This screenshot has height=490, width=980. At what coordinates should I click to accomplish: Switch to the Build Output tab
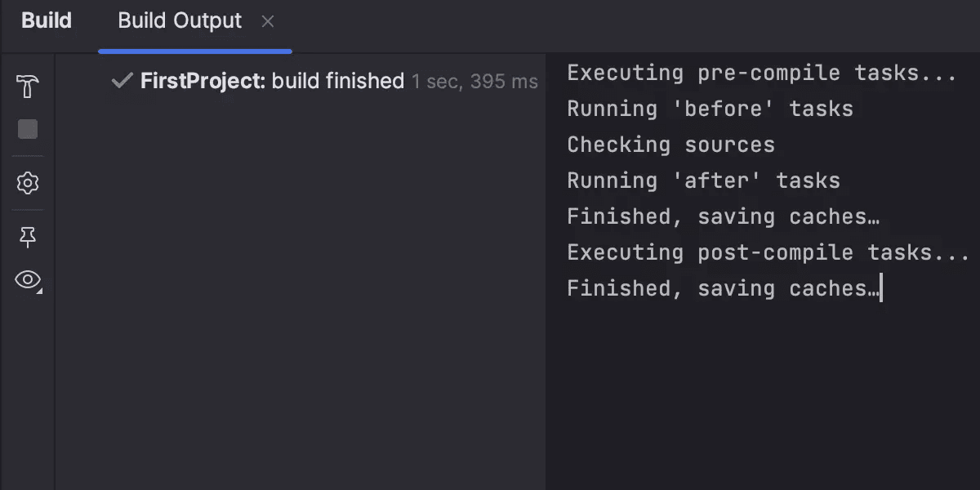[x=179, y=21]
